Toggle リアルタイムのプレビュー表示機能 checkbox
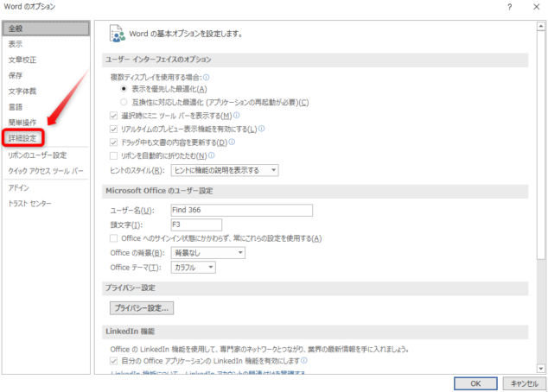The height and width of the screenshot is (392, 548). tap(113, 130)
